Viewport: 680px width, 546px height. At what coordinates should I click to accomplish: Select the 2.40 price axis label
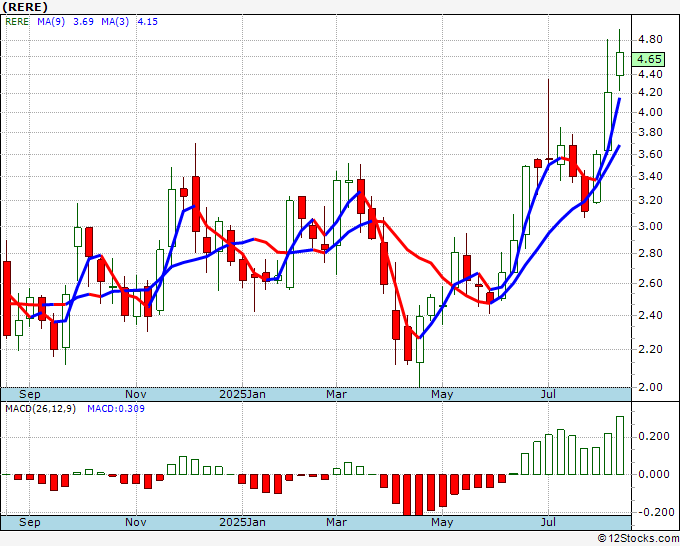click(x=650, y=315)
